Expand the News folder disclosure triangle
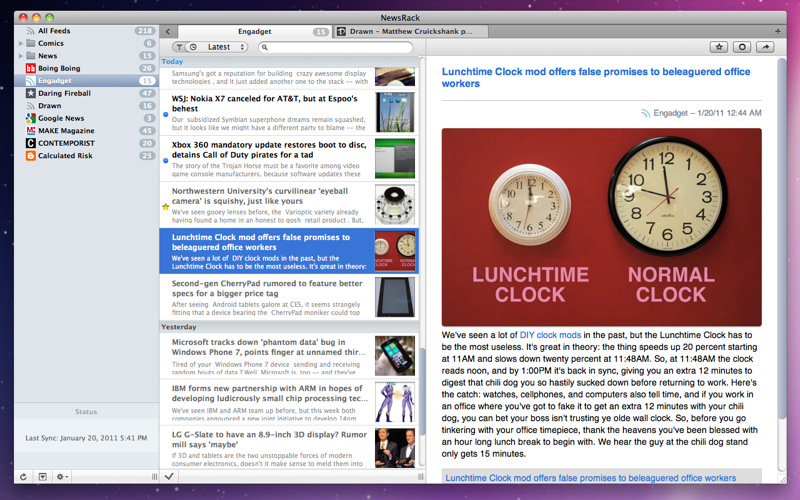 click(x=20, y=56)
